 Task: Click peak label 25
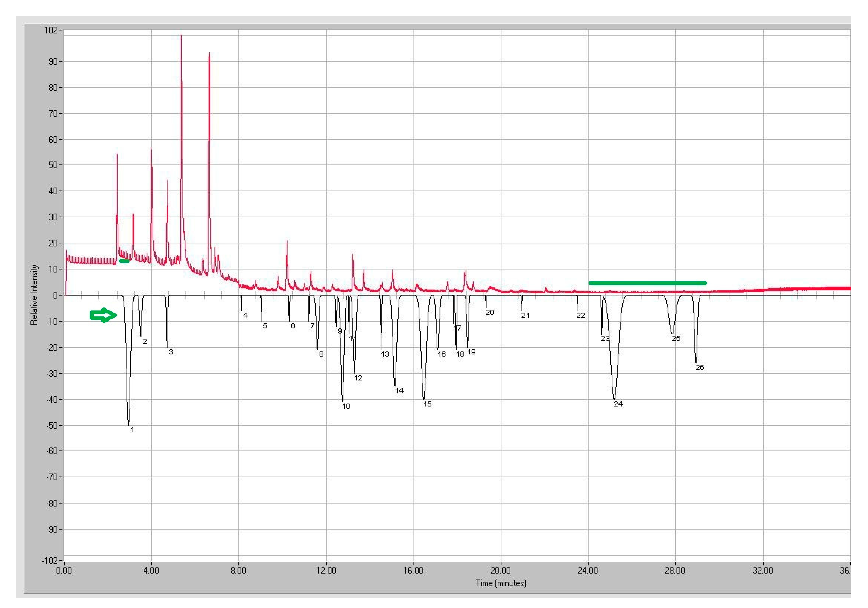[676, 338]
